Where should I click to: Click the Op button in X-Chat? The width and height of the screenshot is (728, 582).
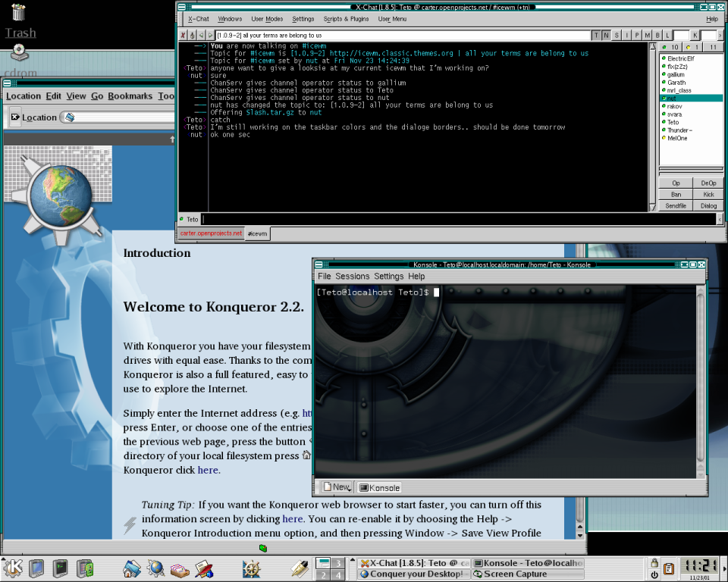(676, 183)
